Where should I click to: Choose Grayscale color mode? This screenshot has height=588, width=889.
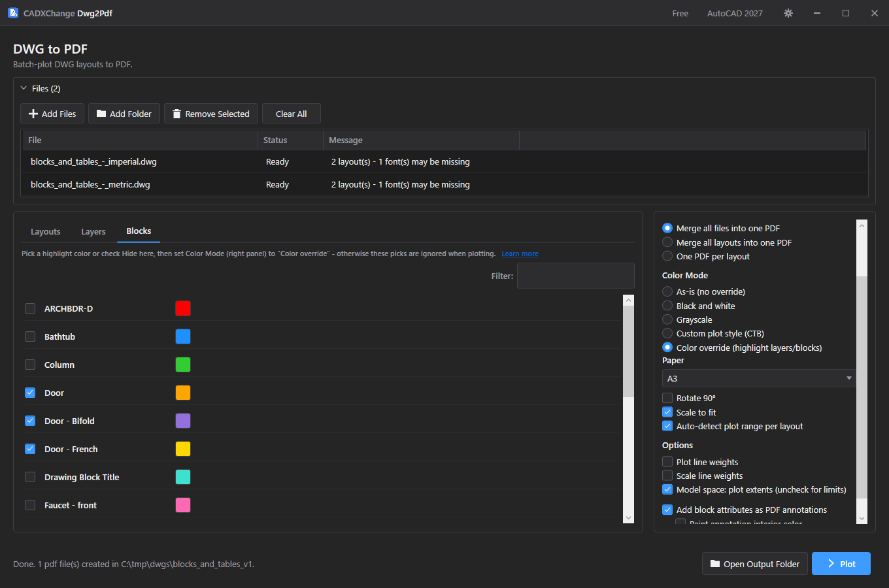tap(667, 319)
